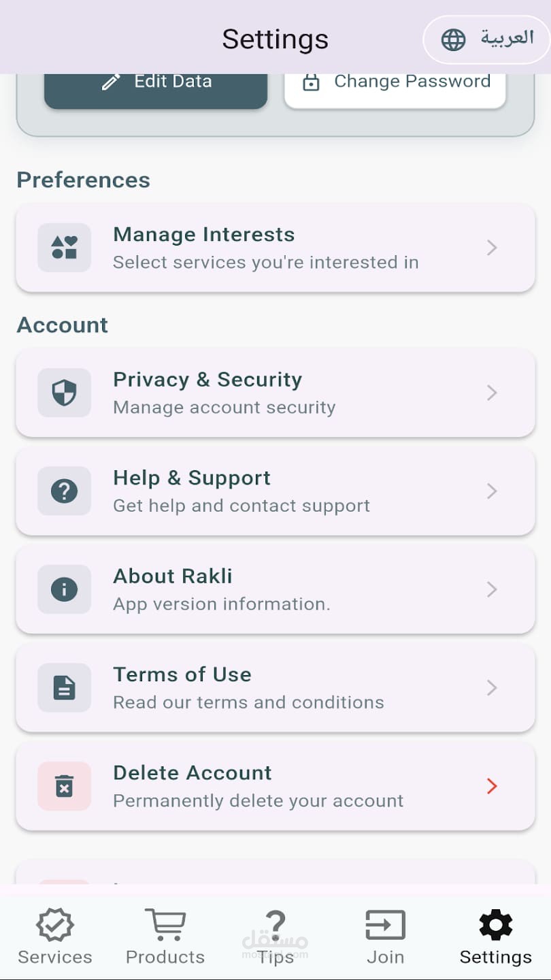The image size is (551, 980).
Task: Select the Tips tab in bottom navigation
Action: [x=275, y=937]
